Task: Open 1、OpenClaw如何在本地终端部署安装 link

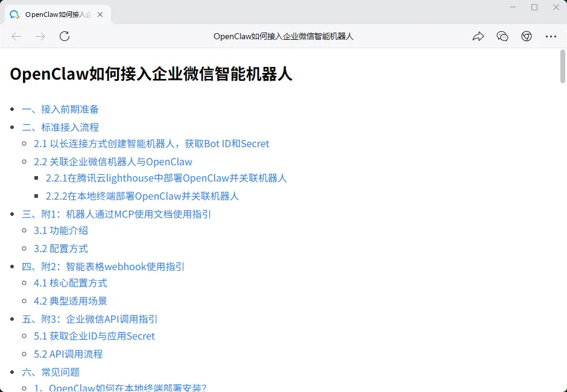Action: coord(120,388)
